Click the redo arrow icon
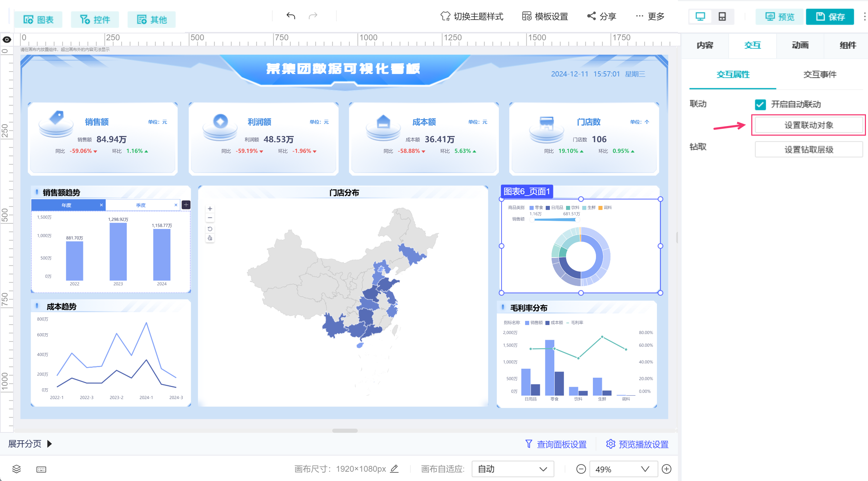868x481 pixels. (x=313, y=16)
